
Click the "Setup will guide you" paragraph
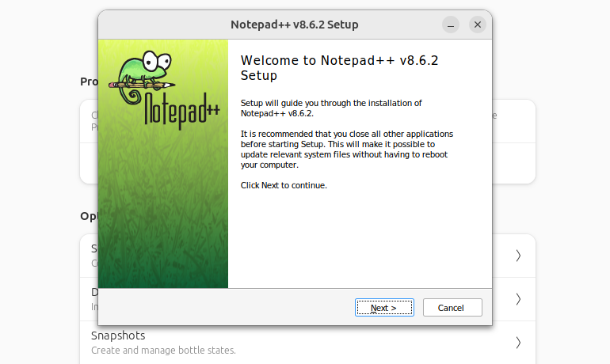coord(331,108)
